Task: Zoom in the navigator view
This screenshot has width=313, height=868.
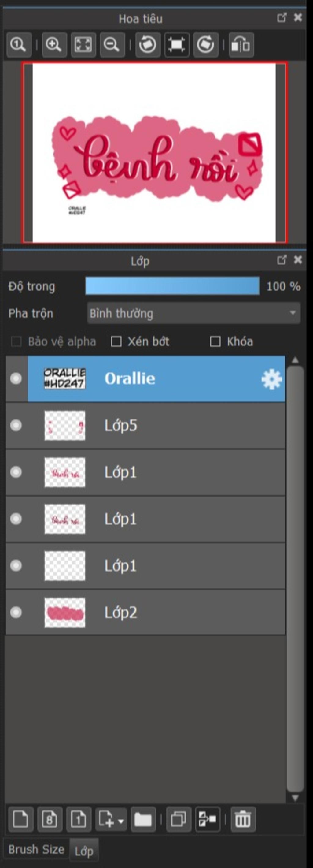Action: coord(54,44)
